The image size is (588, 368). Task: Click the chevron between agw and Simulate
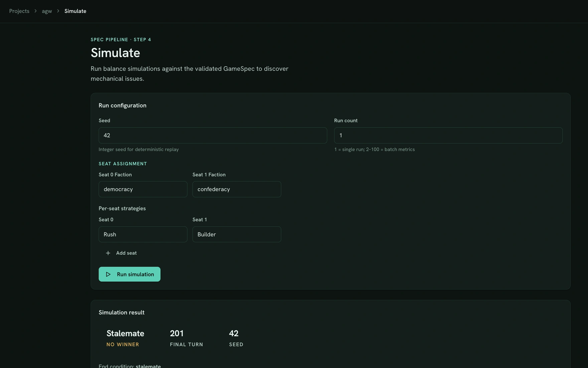coord(58,11)
